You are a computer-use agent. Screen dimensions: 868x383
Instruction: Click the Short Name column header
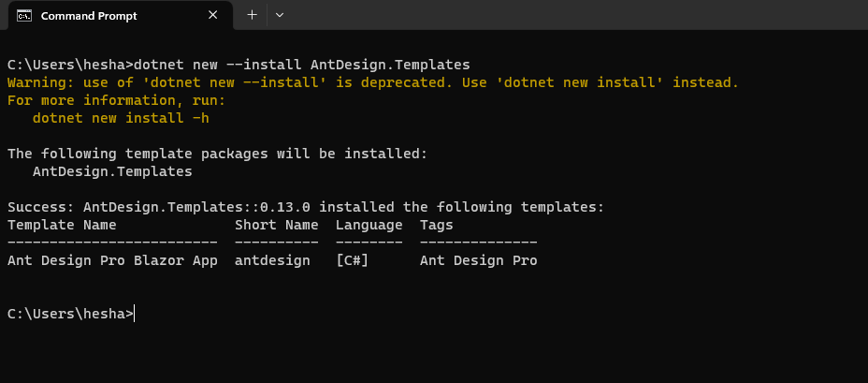[277, 225]
